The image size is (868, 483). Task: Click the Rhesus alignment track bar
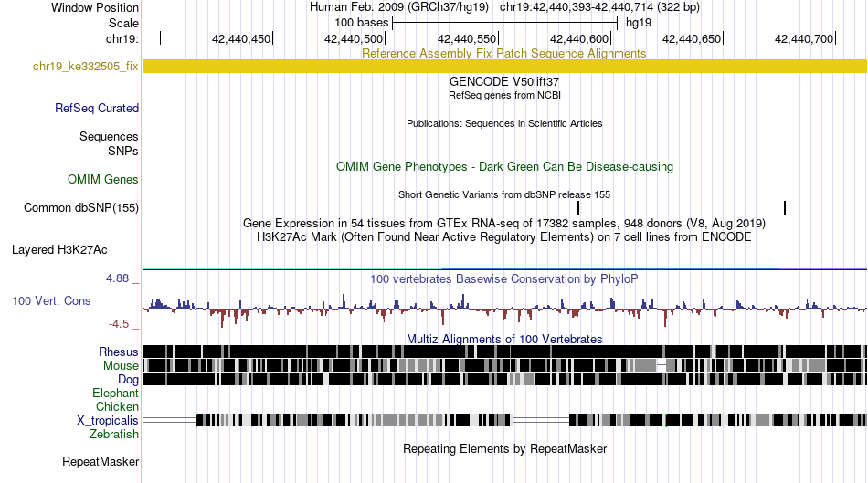tap(504, 352)
